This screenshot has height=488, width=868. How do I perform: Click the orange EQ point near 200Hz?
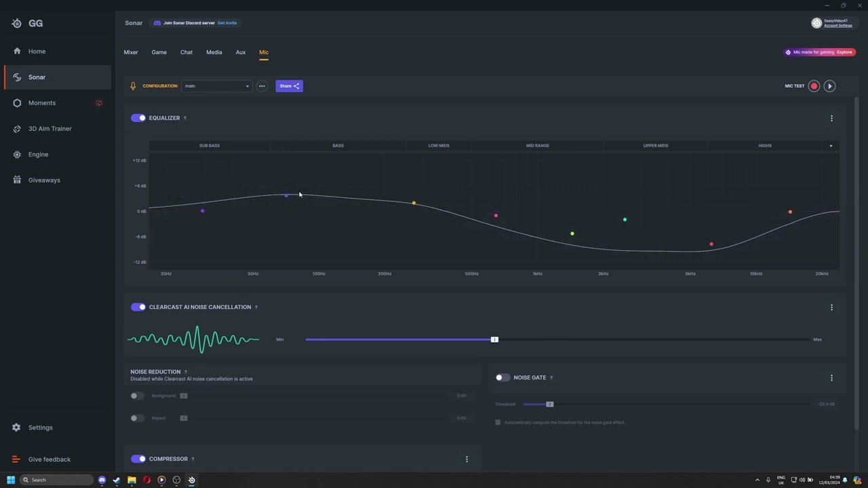[414, 203]
